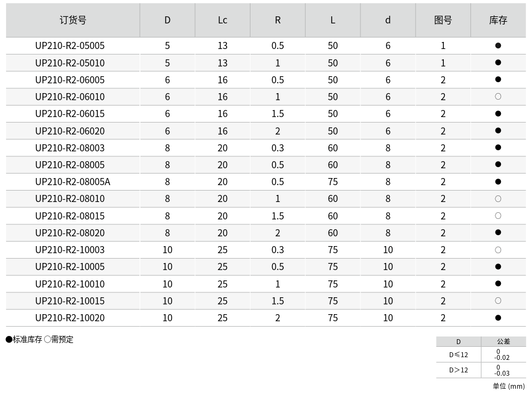Image resolution: width=532 pixels, height=398 pixels.
Task: Click the D>12 tolerance row
Action: tap(458, 370)
